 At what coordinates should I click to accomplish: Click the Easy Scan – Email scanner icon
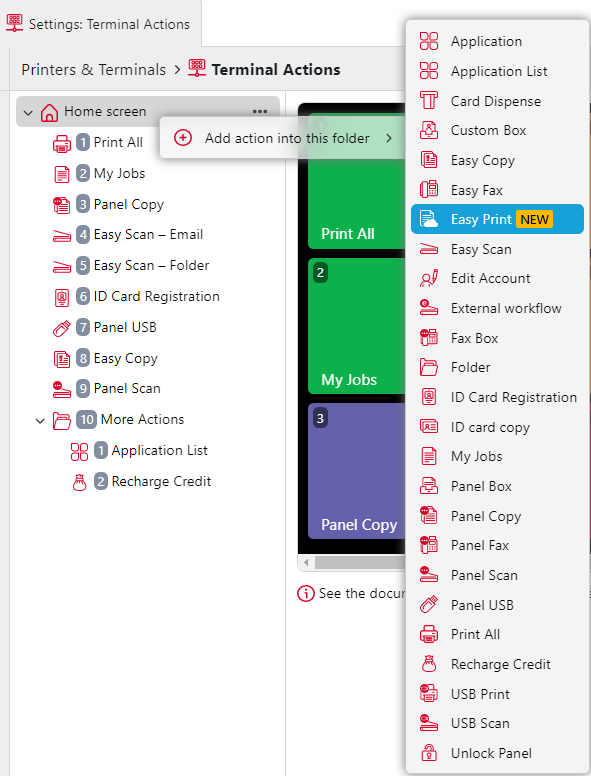(62, 235)
